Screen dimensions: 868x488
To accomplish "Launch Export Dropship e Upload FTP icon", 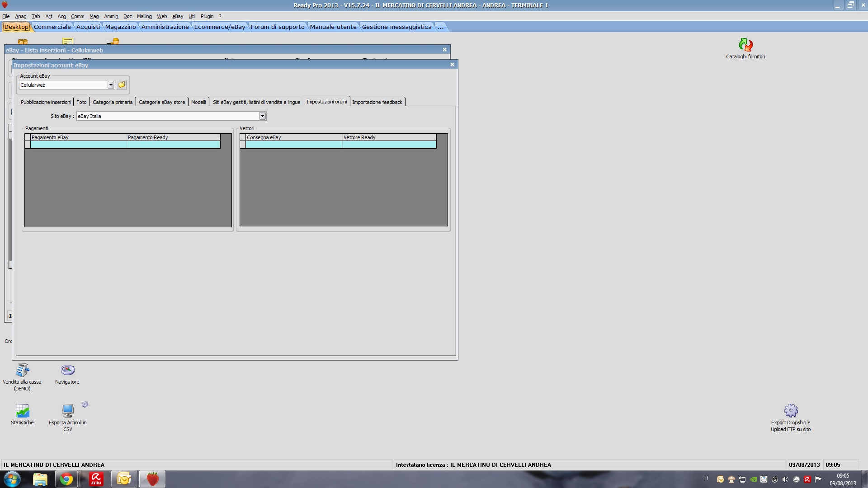I will coord(791,411).
